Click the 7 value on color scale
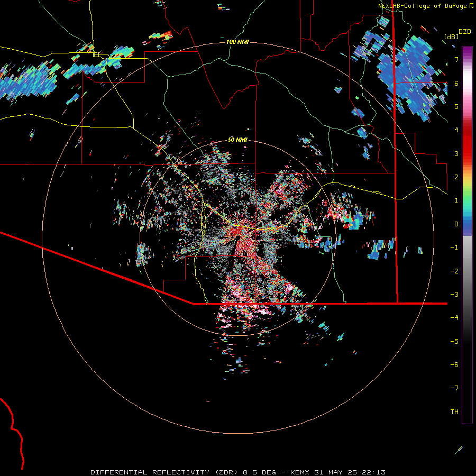This screenshot has width=476, height=476. pyautogui.click(x=456, y=59)
